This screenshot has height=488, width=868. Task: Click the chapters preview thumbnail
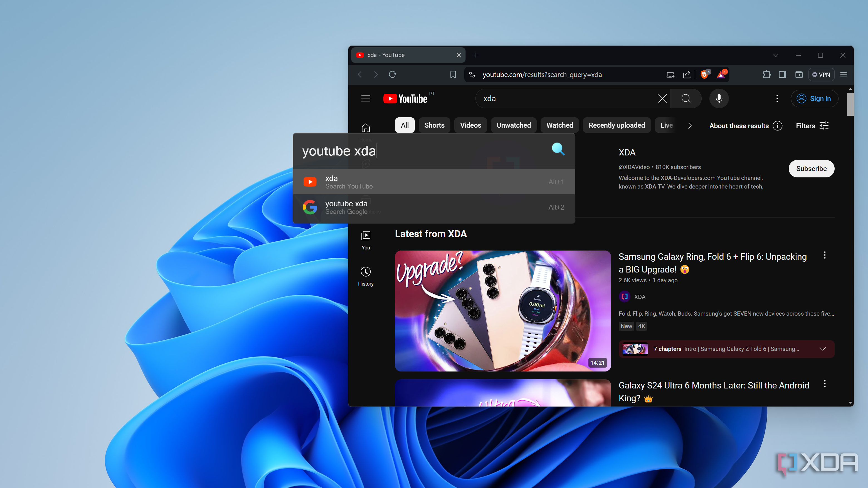(635, 349)
